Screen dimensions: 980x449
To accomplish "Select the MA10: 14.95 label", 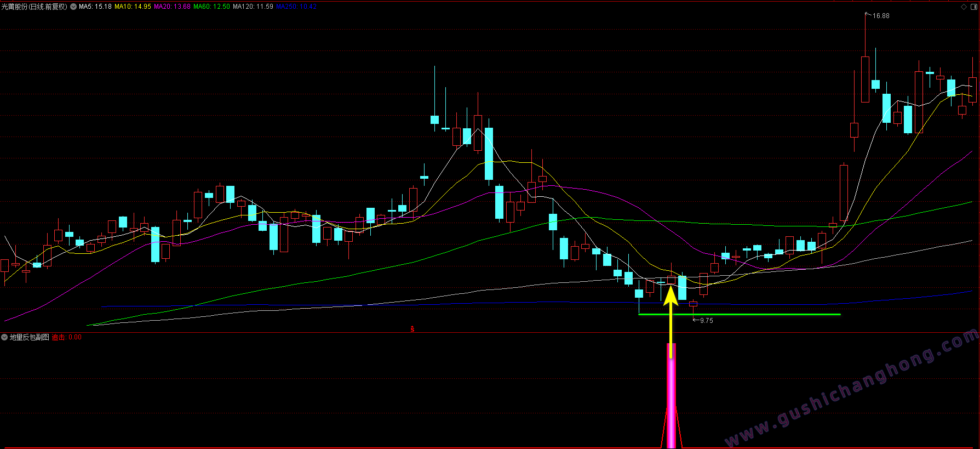I will [x=133, y=7].
